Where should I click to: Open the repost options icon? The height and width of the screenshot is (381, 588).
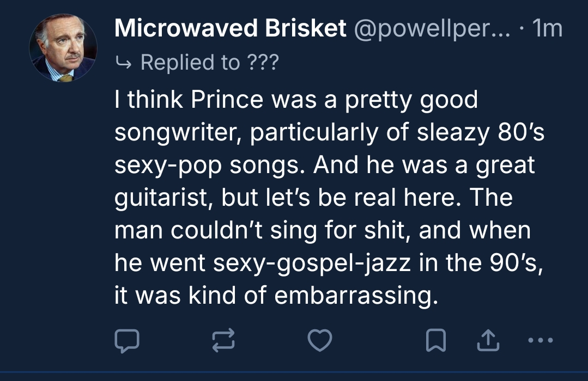[x=223, y=340]
